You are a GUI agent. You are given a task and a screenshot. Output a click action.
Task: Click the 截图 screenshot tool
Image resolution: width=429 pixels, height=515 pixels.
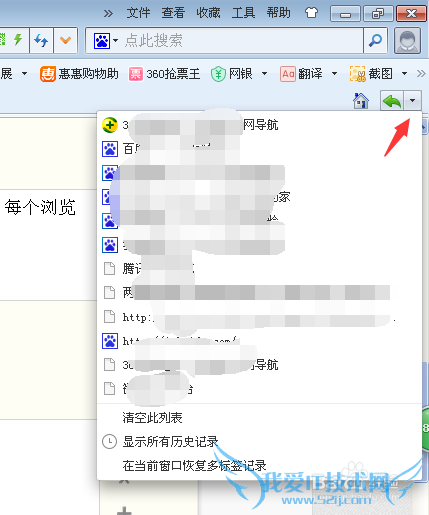coord(371,74)
